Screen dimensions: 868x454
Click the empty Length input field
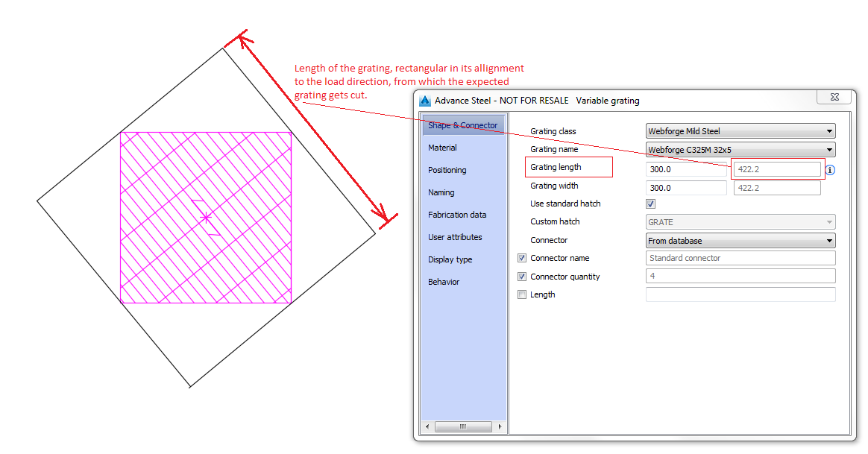point(740,294)
